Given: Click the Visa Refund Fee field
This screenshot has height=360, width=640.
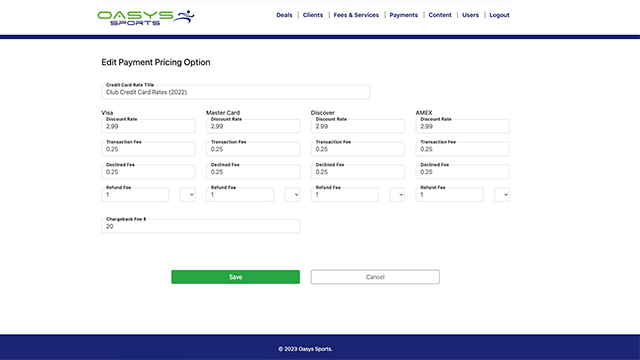Looking at the screenshot, I should coord(135,195).
